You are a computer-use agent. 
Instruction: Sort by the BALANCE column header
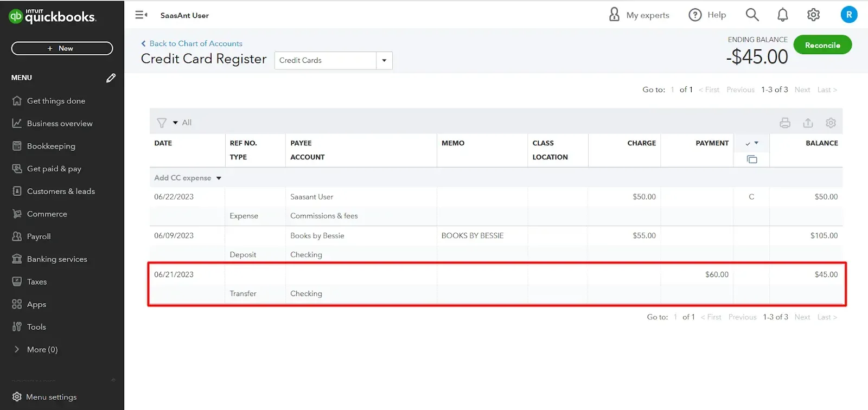822,143
